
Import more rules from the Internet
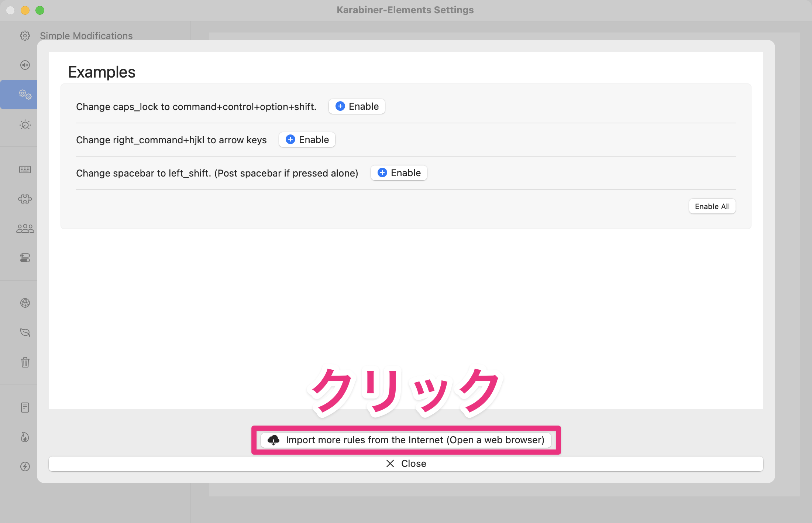[406, 440]
